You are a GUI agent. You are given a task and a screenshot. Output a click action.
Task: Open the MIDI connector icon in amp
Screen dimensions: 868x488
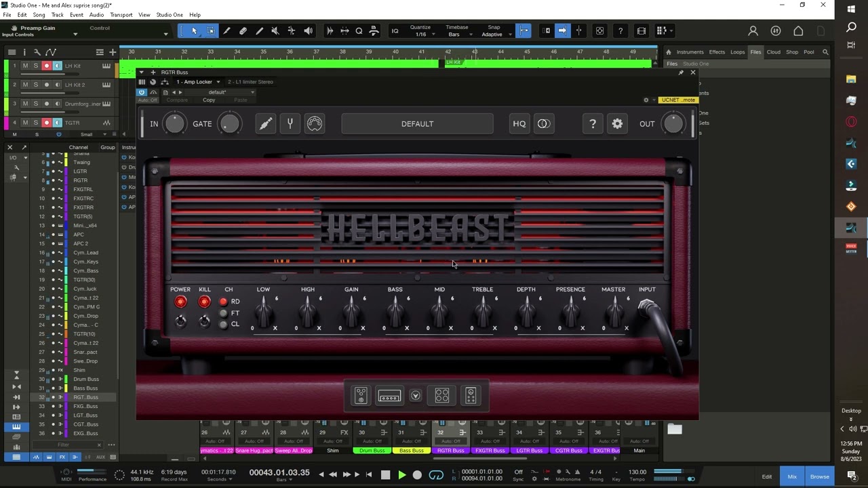315,123
